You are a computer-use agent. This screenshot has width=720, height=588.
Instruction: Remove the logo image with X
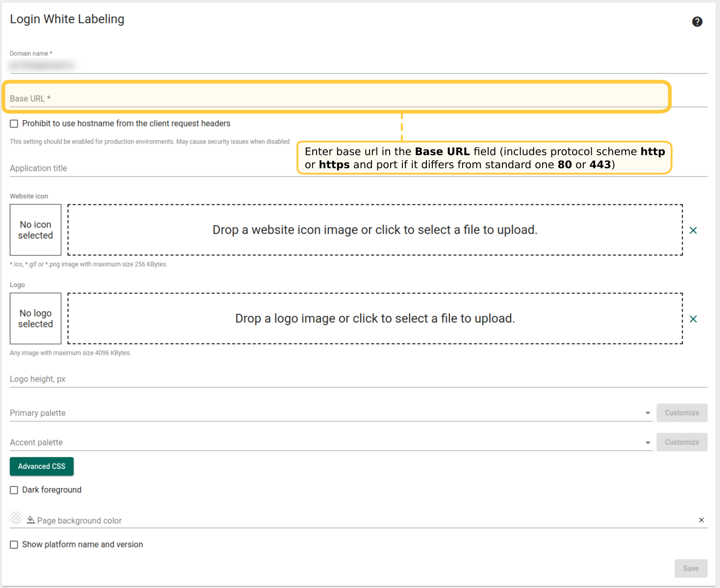pyautogui.click(x=693, y=319)
